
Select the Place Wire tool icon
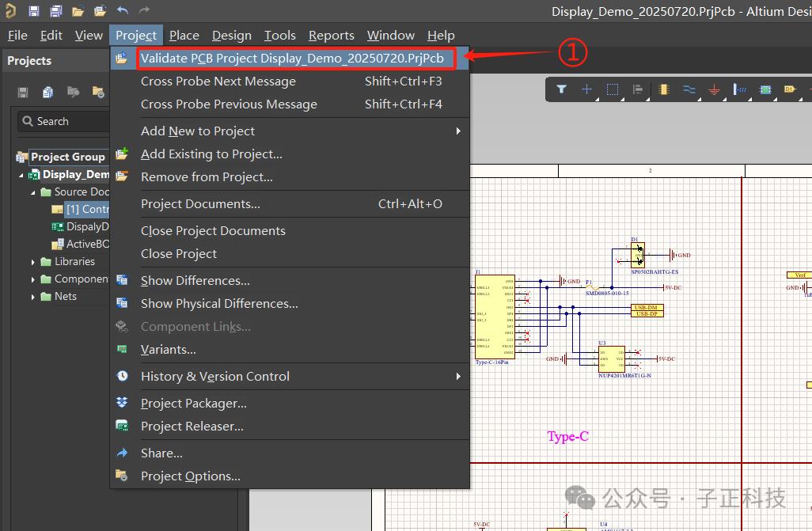pyautogui.click(x=689, y=89)
